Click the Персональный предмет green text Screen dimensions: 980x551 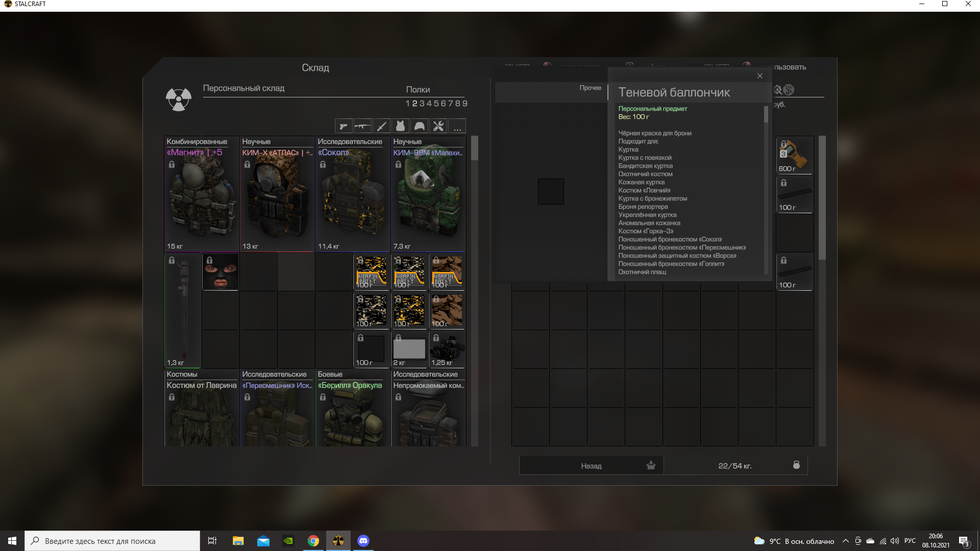pos(653,109)
